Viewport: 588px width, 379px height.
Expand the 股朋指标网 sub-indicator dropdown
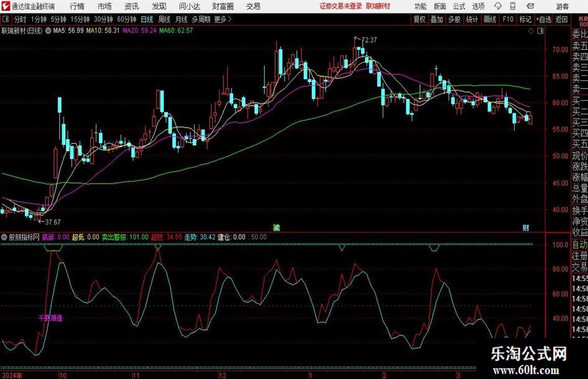tap(4, 237)
